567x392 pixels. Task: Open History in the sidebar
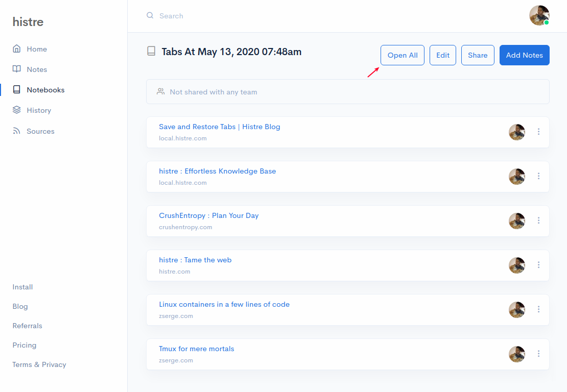pyautogui.click(x=39, y=111)
